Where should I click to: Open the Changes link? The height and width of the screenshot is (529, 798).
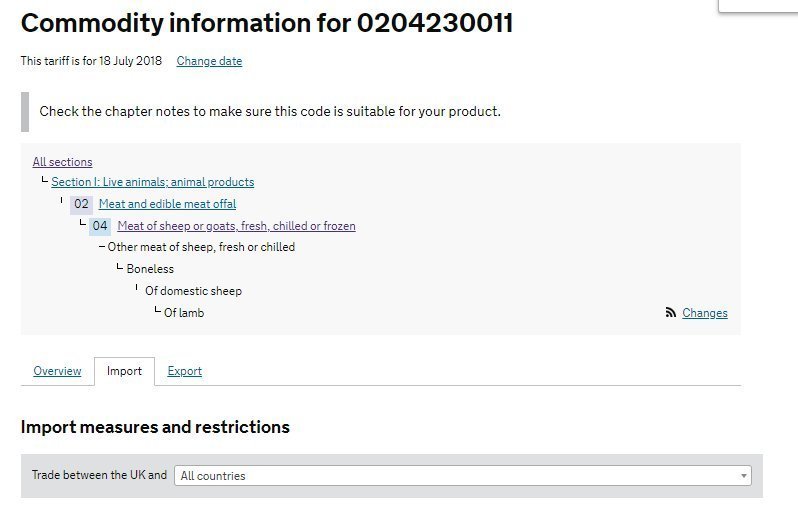pos(705,313)
